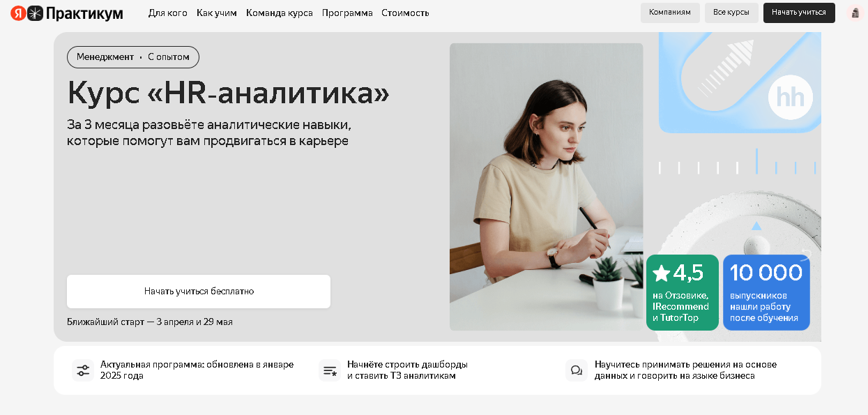Image resolution: width=868 pixels, height=415 pixels.
Task: Click the blue 10 000 выпускников card
Action: click(766, 292)
